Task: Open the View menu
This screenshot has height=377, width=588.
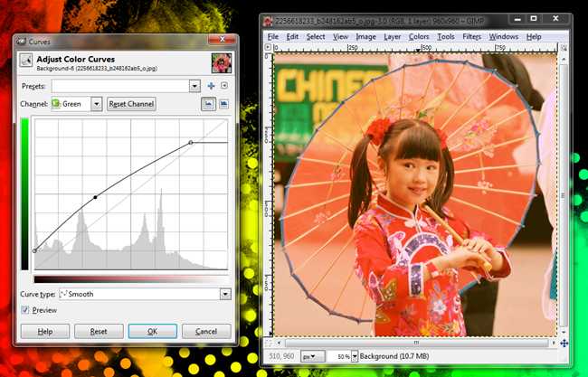Action: (x=340, y=37)
